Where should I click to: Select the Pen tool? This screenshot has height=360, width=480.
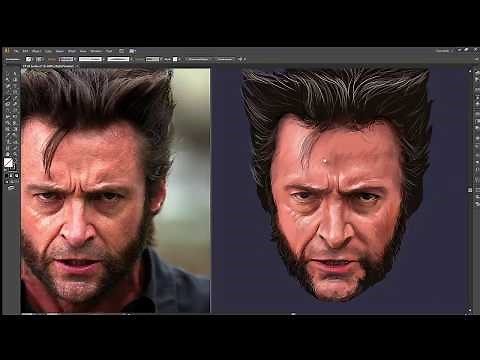(x=7, y=86)
